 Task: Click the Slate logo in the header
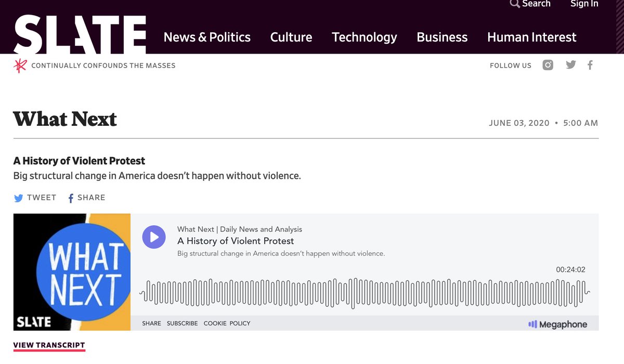click(x=80, y=34)
